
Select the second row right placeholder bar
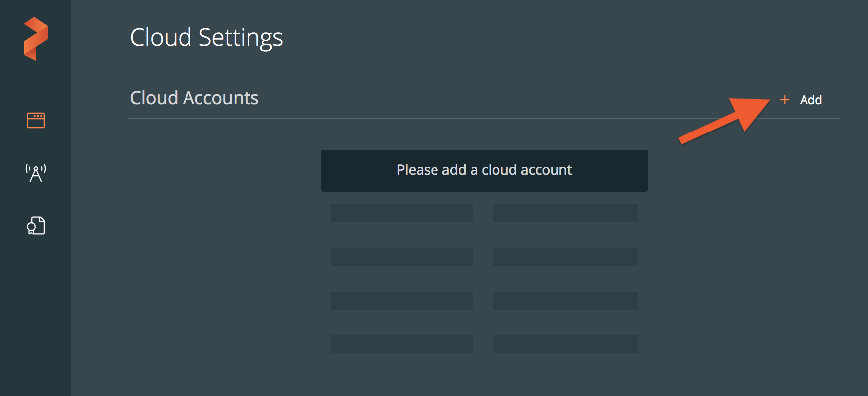565,257
